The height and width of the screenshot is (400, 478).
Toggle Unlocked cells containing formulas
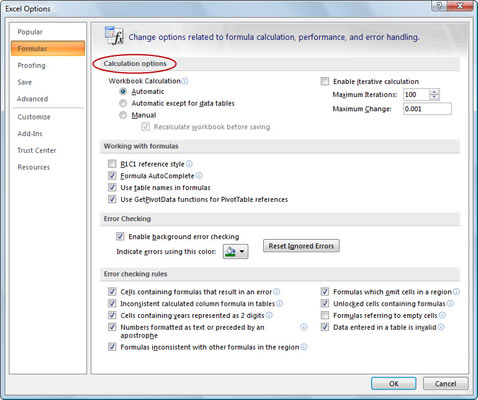tap(325, 303)
